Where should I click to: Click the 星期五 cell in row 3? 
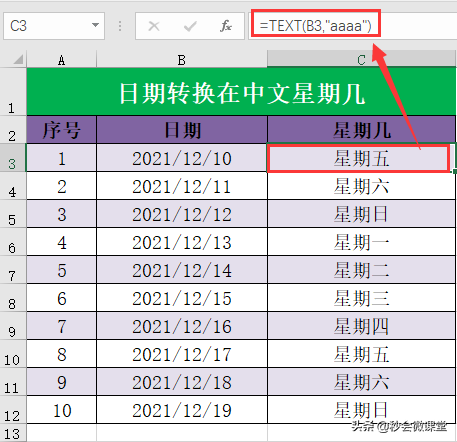tap(361, 158)
